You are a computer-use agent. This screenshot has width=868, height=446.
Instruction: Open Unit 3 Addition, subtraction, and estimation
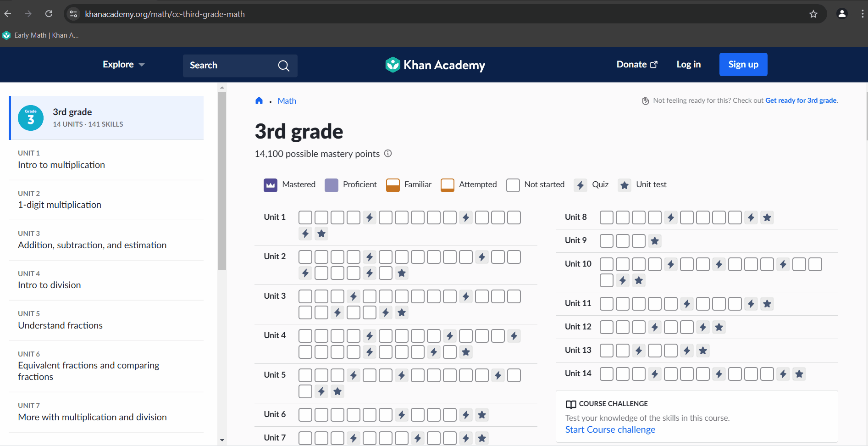(106, 240)
